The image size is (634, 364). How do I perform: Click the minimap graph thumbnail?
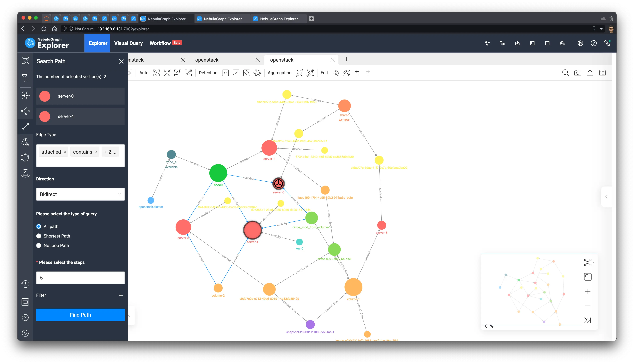coord(532,289)
